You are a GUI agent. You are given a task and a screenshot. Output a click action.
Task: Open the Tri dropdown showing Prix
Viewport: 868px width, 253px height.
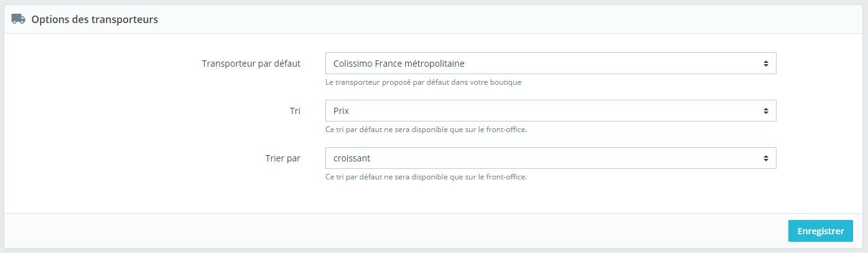(551, 111)
